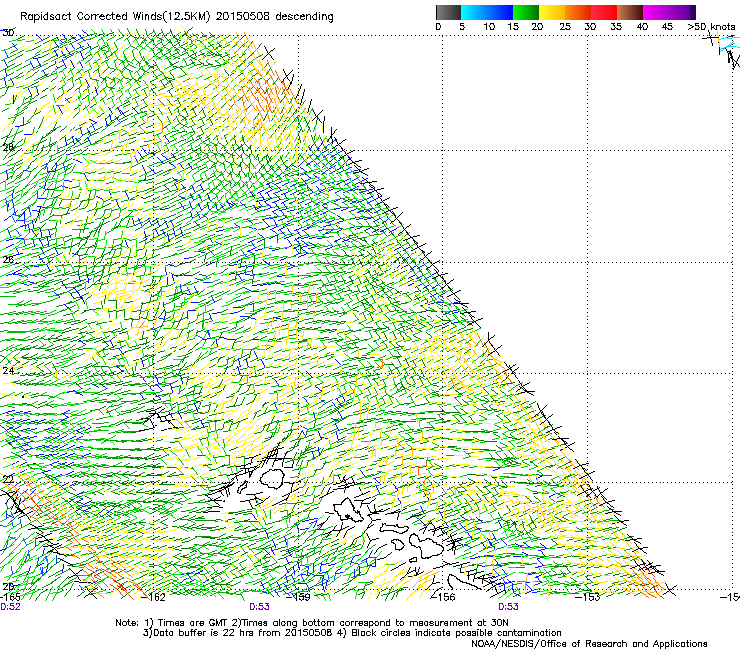Click the magenta 40-45 knots legend swatch
Screen dimensions: 740x650
pyautogui.click(x=656, y=12)
